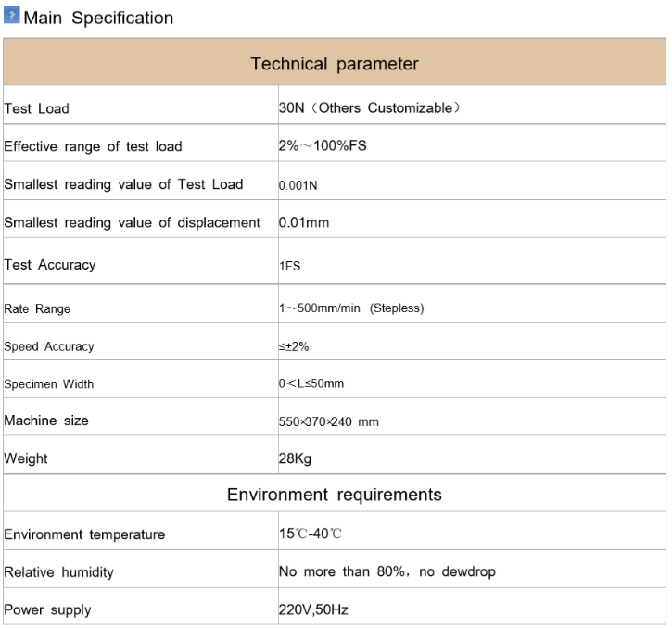Image resolution: width=672 pixels, height=628 pixels.
Task: Click the Speed Accuracy label cell
Action: pyautogui.click(x=49, y=346)
